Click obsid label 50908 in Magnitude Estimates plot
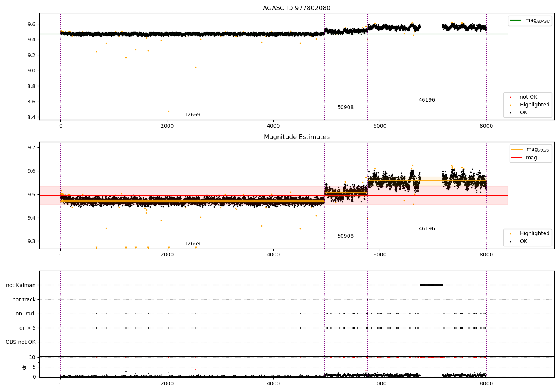This screenshot has height=392, width=560. (345, 236)
